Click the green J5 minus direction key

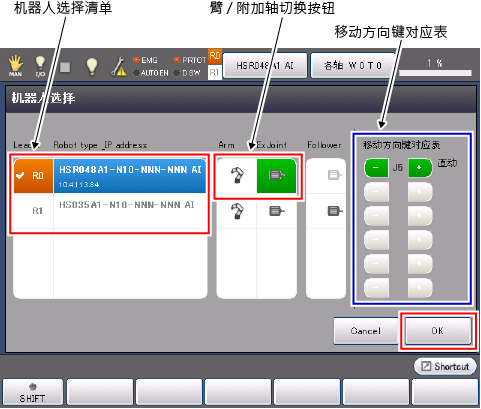click(x=376, y=168)
